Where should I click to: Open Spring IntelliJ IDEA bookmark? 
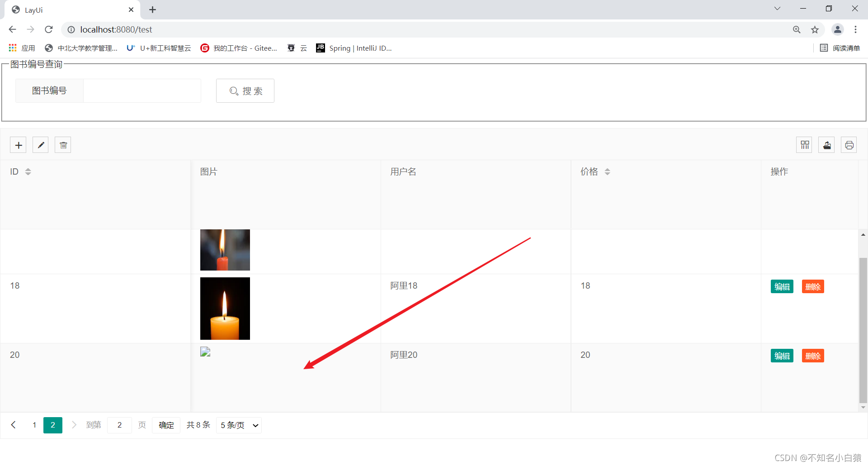click(x=354, y=48)
